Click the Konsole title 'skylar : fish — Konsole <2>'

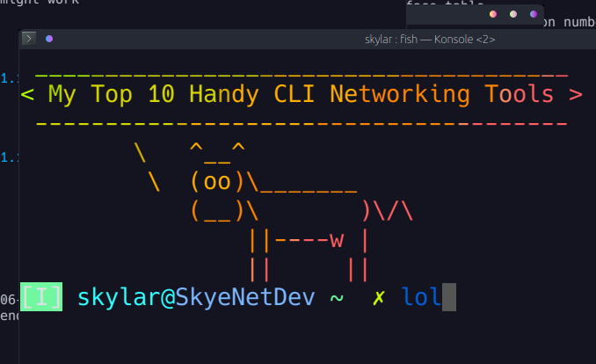pyautogui.click(x=430, y=40)
